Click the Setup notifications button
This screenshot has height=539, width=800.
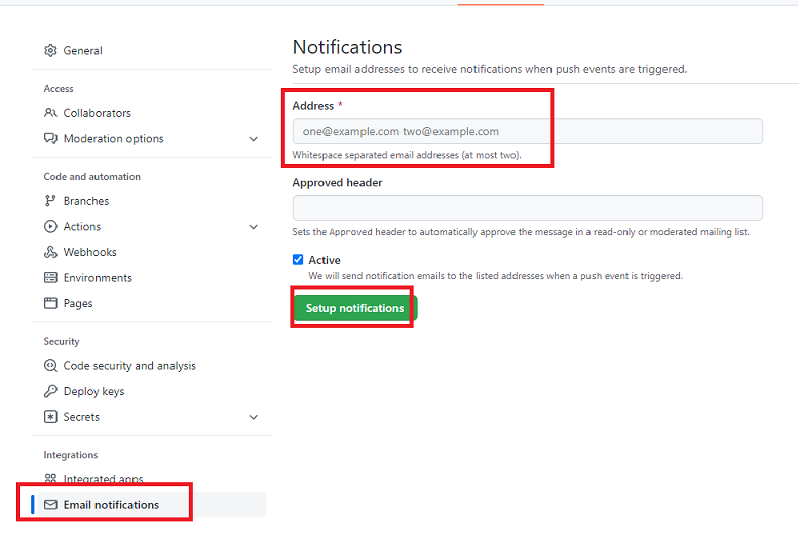(355, 308)
